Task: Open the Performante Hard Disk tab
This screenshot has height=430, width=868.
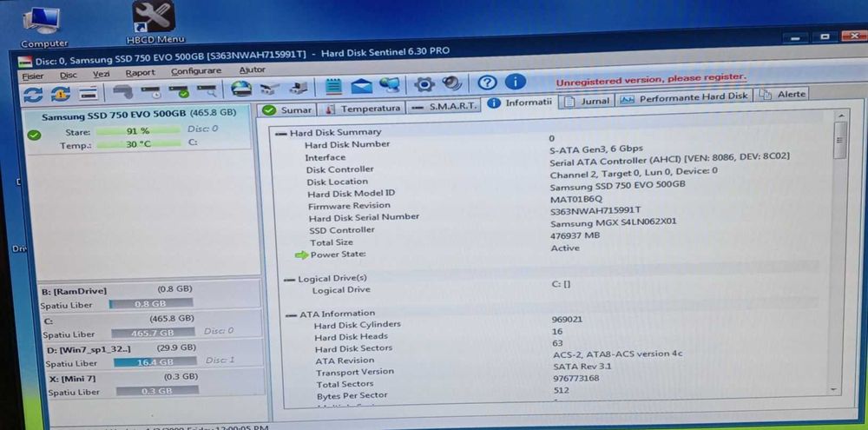Action: tap(684, 97)
